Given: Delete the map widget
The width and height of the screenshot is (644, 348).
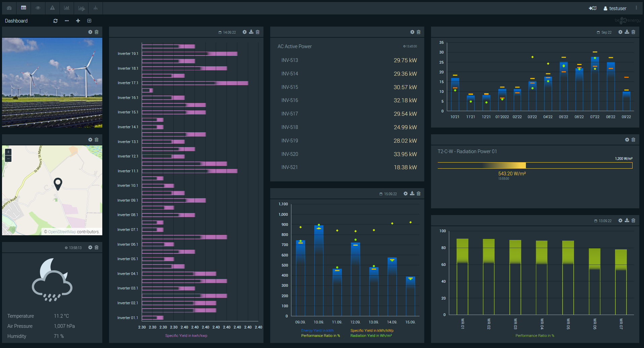Looking at the screenshot, I should point(97,140).
